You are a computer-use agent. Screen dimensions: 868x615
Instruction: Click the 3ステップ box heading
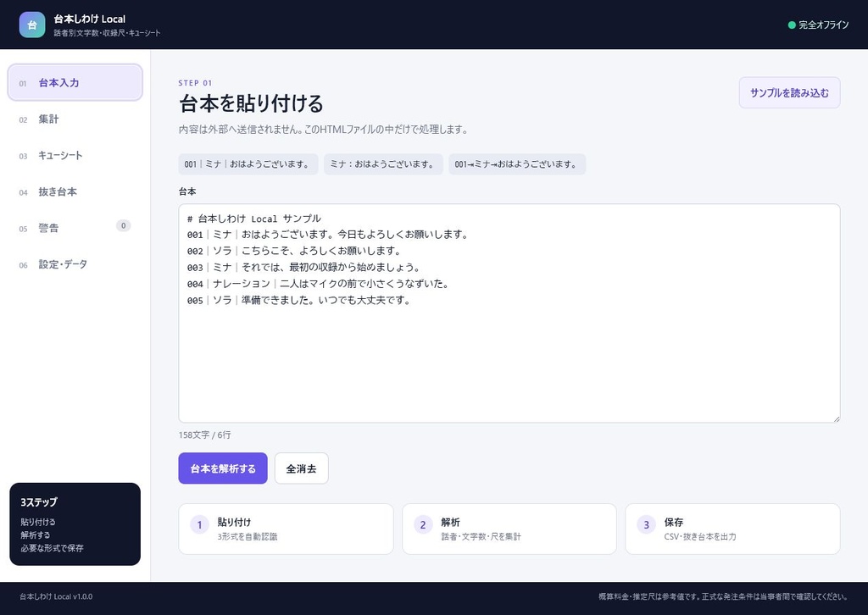point(39,502)
